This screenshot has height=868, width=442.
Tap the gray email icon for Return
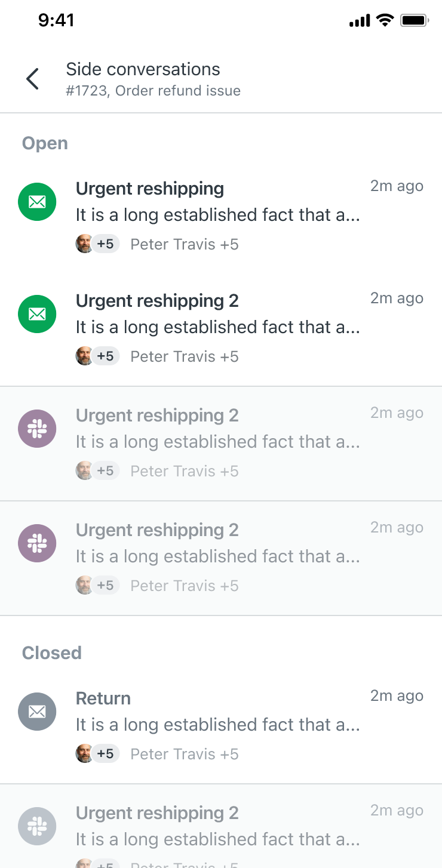point(37,712)
